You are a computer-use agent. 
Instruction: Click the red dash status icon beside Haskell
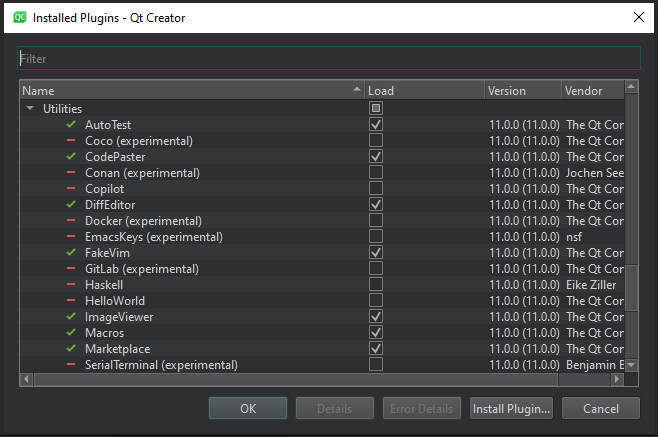71,284
